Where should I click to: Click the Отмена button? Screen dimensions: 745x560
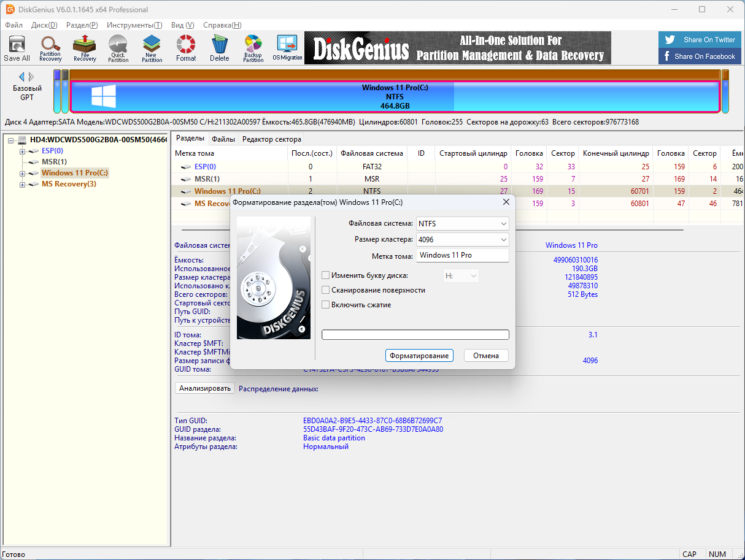(x=486, y=356)
